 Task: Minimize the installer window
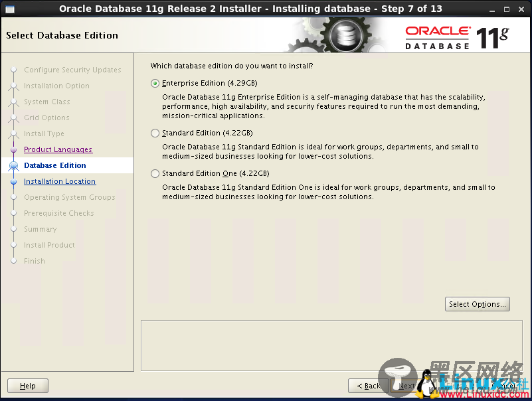coord(492,9)
